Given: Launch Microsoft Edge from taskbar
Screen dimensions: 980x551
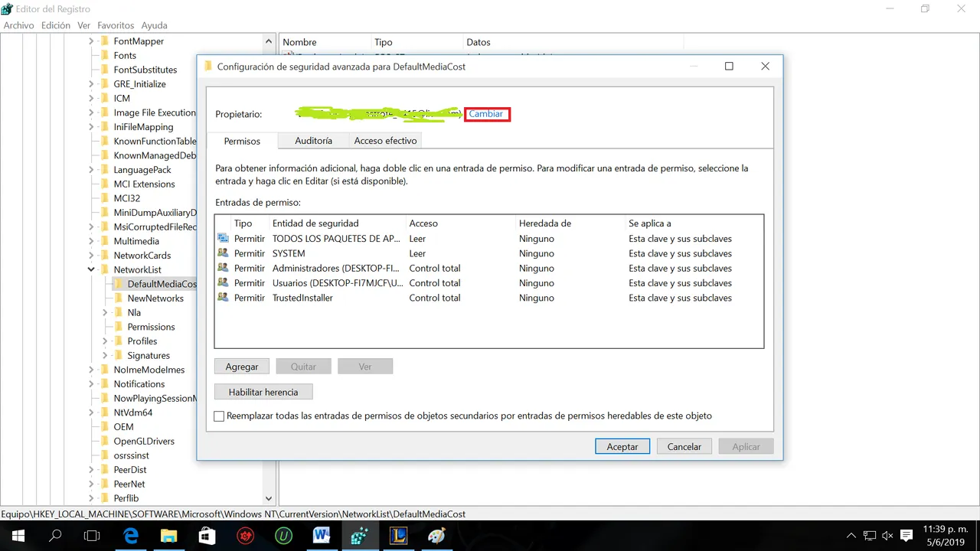Looking at the screenshot, I should [131, 536].
